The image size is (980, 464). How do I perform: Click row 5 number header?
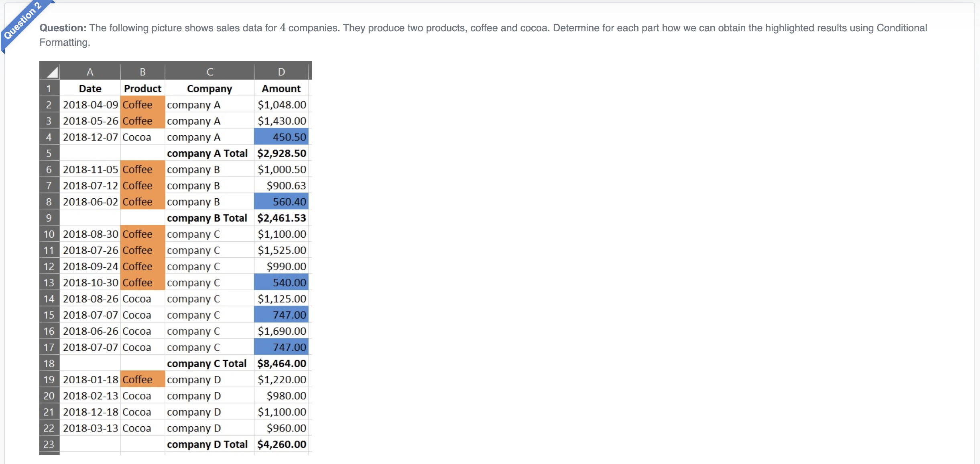(49, 153)
